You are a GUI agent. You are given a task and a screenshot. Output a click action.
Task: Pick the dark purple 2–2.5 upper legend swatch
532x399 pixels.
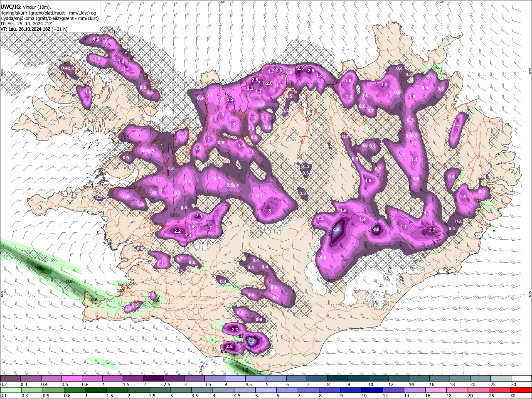[153, 379]
